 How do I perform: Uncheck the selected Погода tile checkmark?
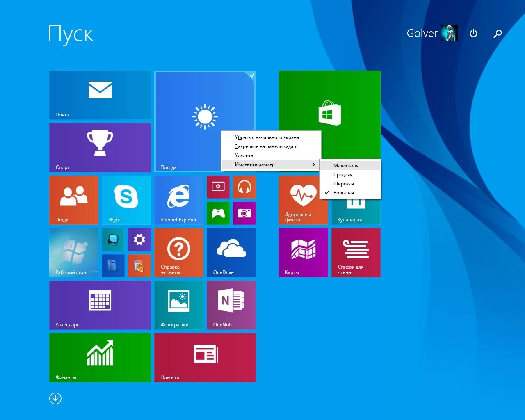[x=252, y=75]
